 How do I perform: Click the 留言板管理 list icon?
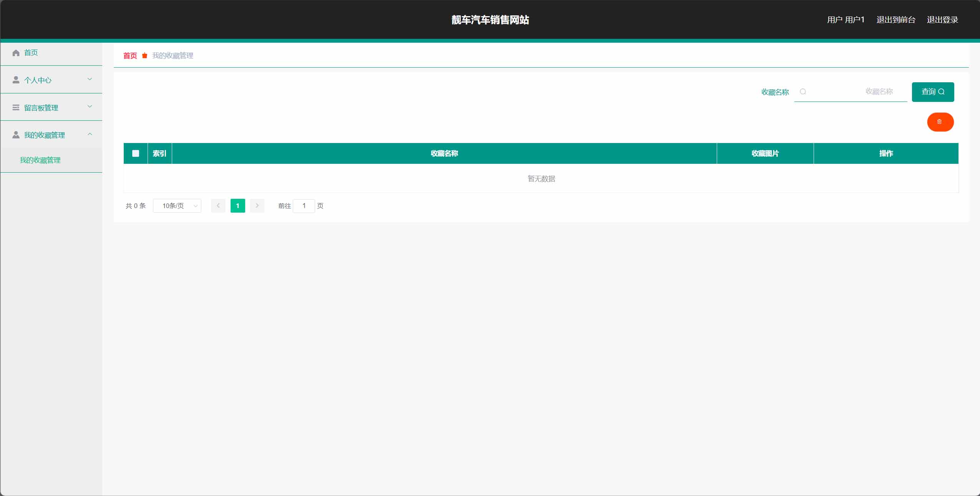point(16,108)
